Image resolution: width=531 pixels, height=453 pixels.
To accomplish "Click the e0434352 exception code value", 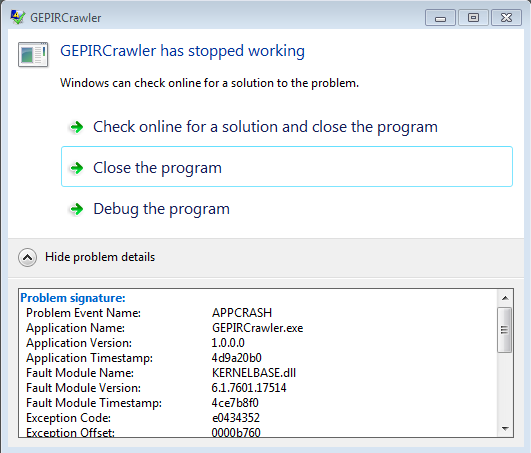I will tap(236, 418).
